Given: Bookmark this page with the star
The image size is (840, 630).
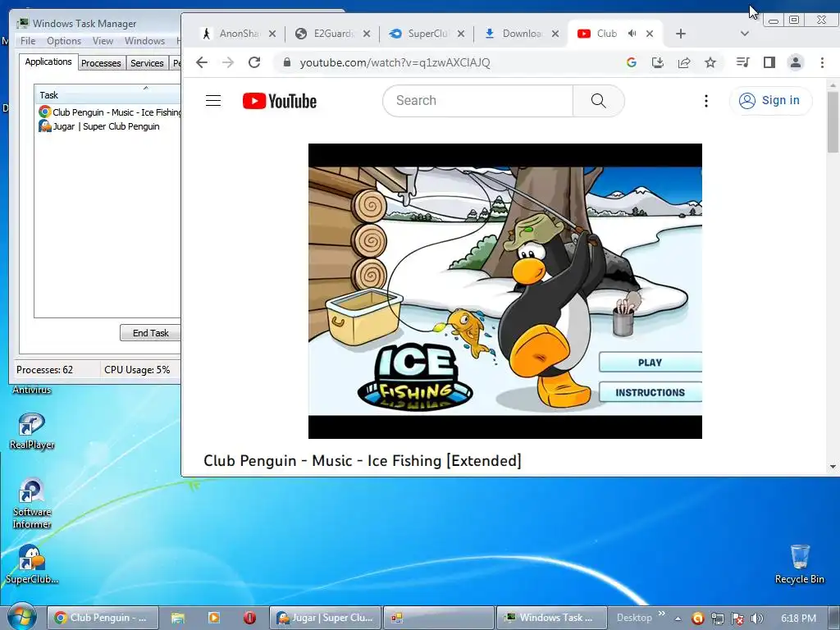Looking at the screenshot, I should (710, 62).
